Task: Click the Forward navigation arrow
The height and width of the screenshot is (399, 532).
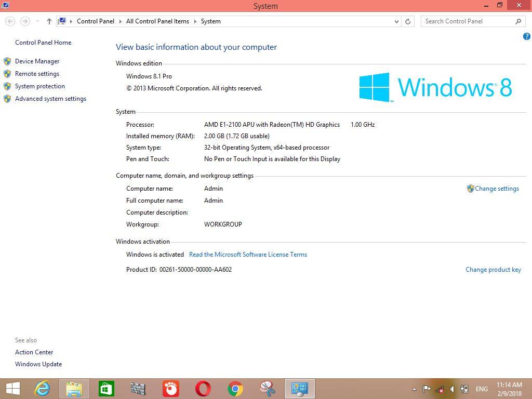Action: (x=25, y=21)
